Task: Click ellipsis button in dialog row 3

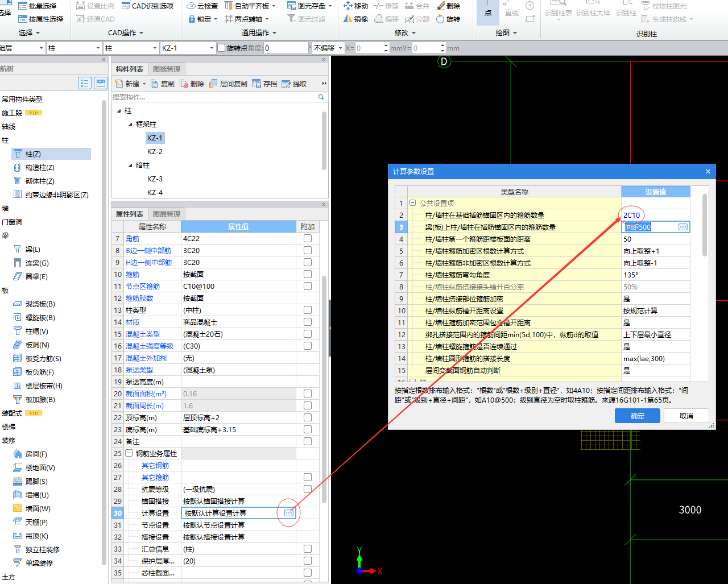Action: [x=683, y=227]
